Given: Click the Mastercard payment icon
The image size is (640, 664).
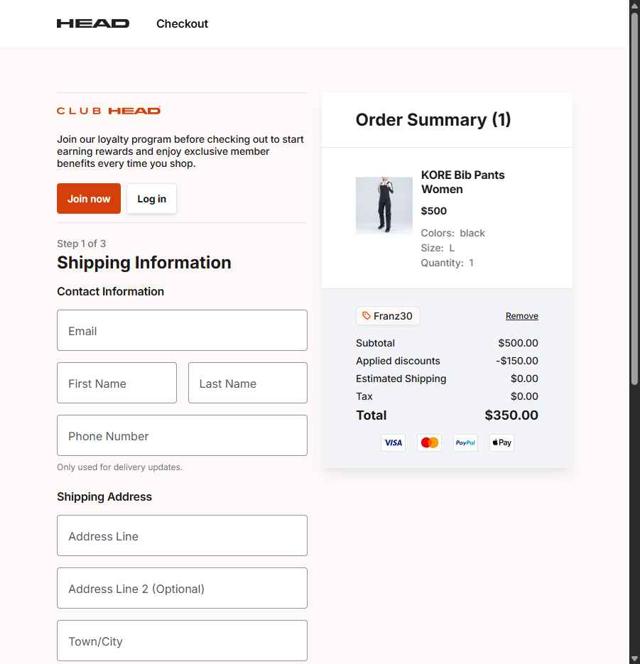Looking at the screenshot, I should click(x=429, y=442).
